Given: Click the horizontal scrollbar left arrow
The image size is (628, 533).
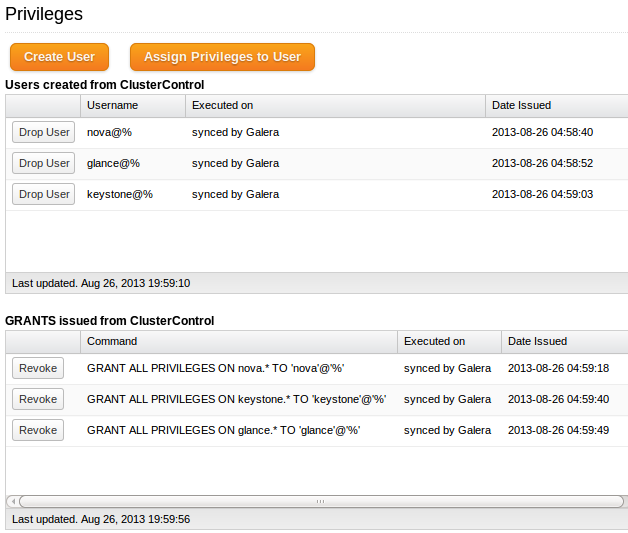Looking at the screenshot, I should 13,501.
